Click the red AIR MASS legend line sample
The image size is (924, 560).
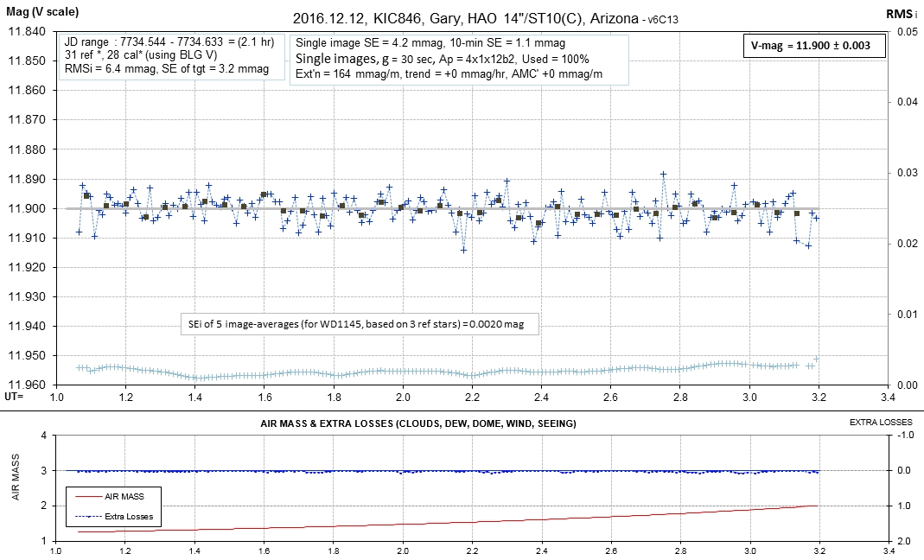(87, 496)
